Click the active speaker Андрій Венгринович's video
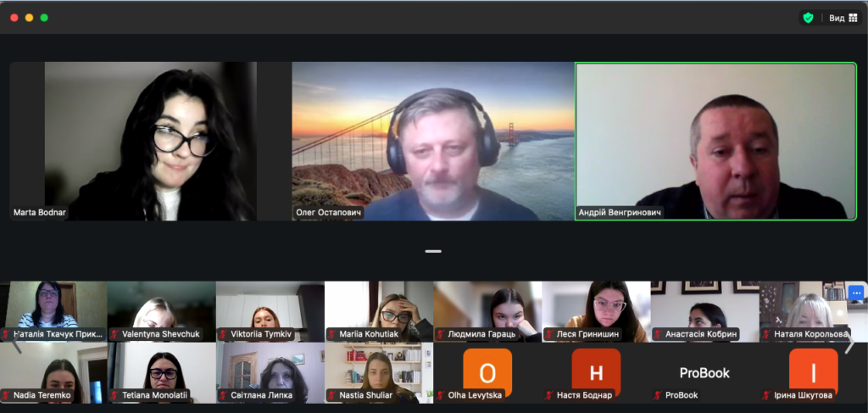This screenshot has width=868, height=413. tap(715, 140)
